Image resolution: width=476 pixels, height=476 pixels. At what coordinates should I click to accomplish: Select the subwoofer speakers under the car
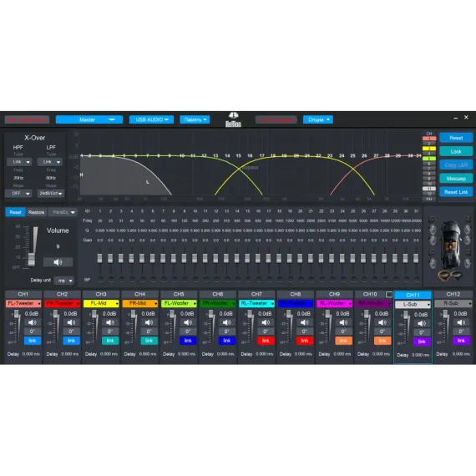click(x=450, y=276)
